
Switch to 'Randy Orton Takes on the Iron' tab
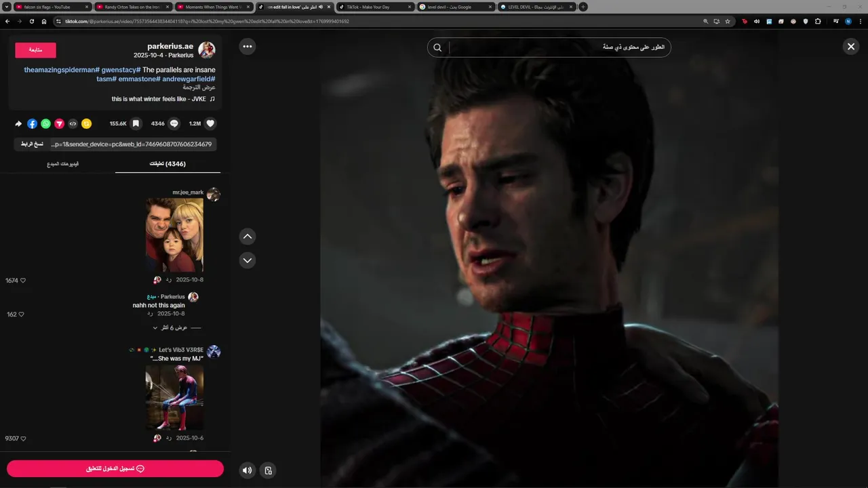pos(133,7)
